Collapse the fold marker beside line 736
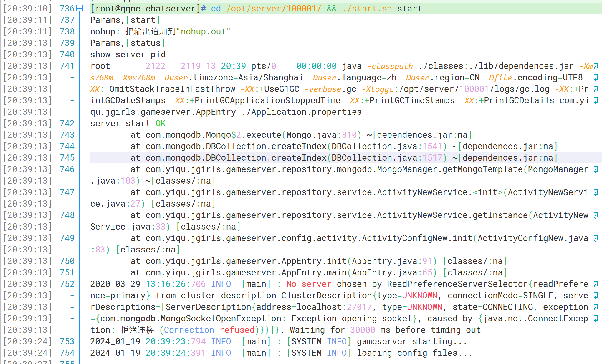 tap(80, 9)
